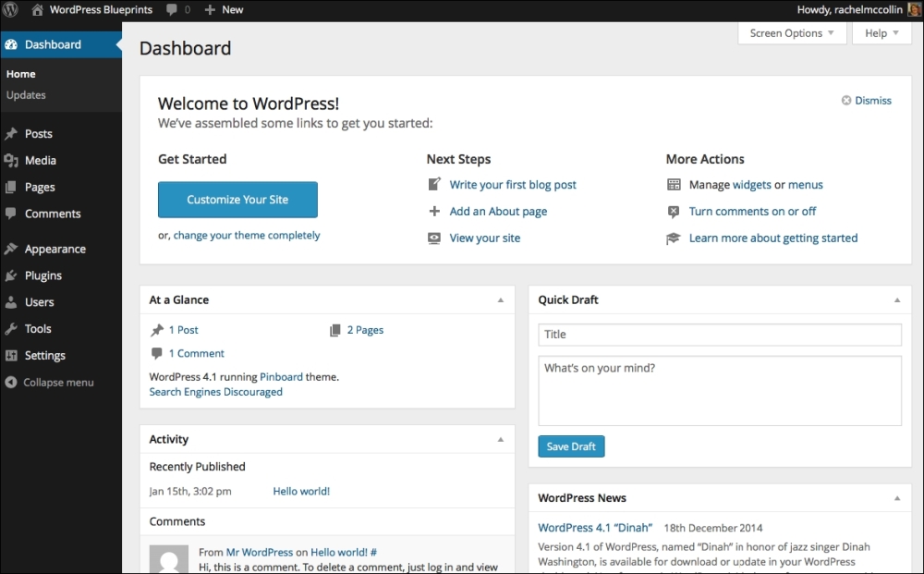The image size is (924, 574).
Task: Click the WordPress Blueprints site name
Action: pyautogui.click(x=101, y=9)
